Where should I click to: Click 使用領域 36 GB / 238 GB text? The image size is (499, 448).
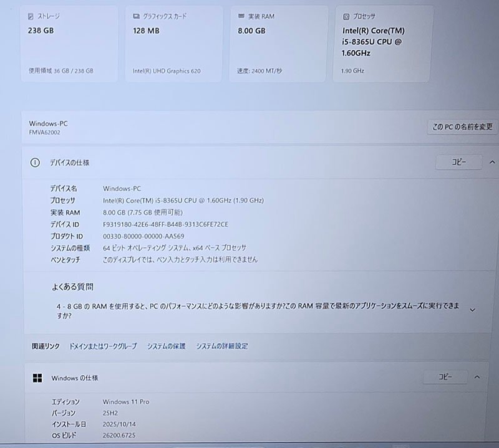pos(61,70)
